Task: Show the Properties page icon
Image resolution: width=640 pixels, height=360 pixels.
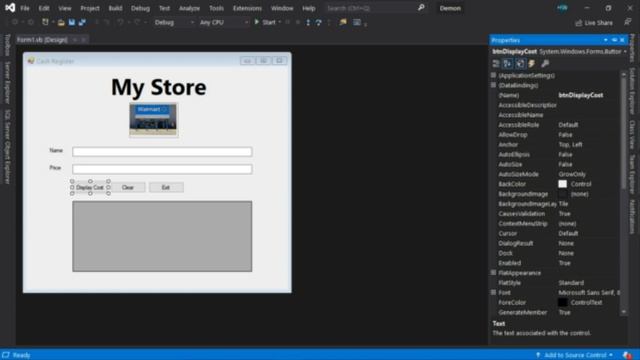Action: point(520,64)
